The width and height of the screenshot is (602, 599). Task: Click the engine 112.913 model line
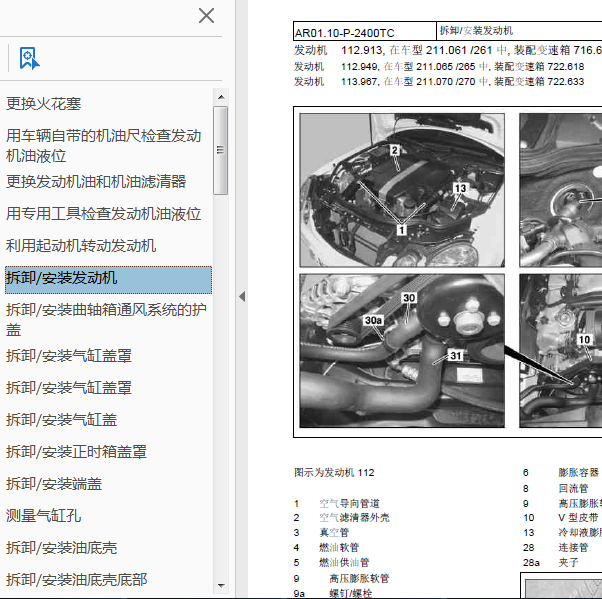coord(448,50)
